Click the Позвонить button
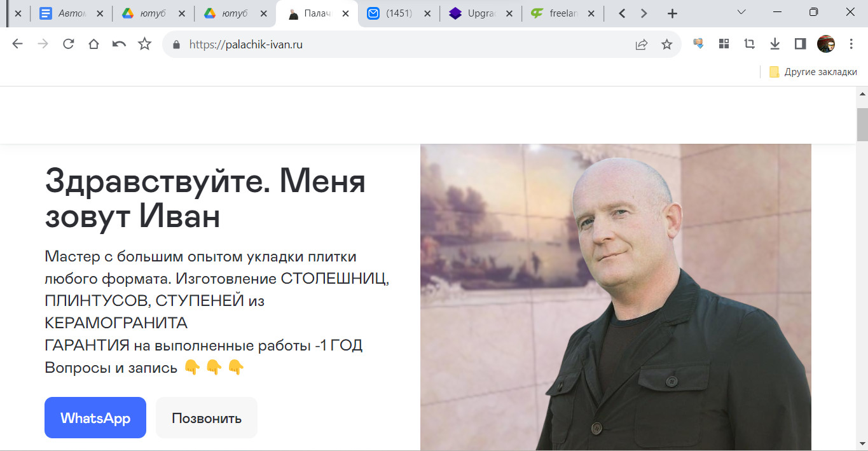 [x=207, y=418]
